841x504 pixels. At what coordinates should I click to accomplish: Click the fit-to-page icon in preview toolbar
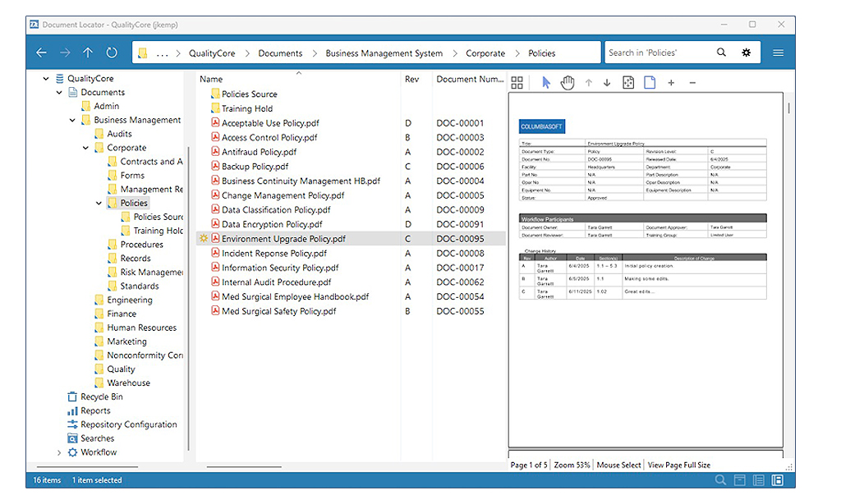click(628, 83)
